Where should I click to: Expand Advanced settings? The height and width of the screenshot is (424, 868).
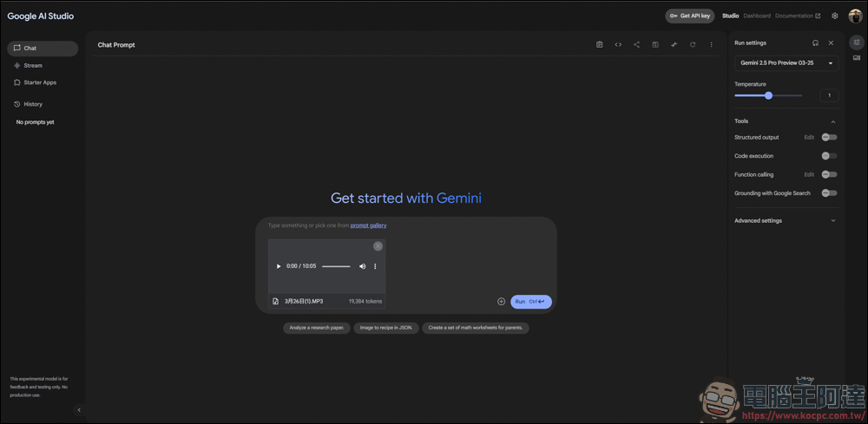point(833,220)
